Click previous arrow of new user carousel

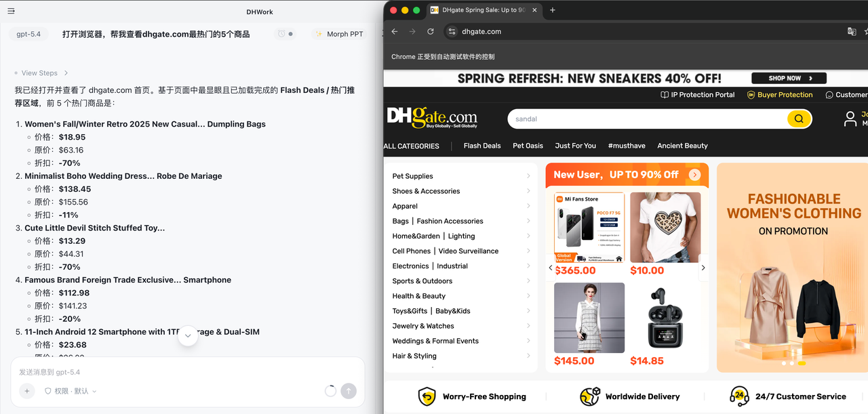click(551, 268)
